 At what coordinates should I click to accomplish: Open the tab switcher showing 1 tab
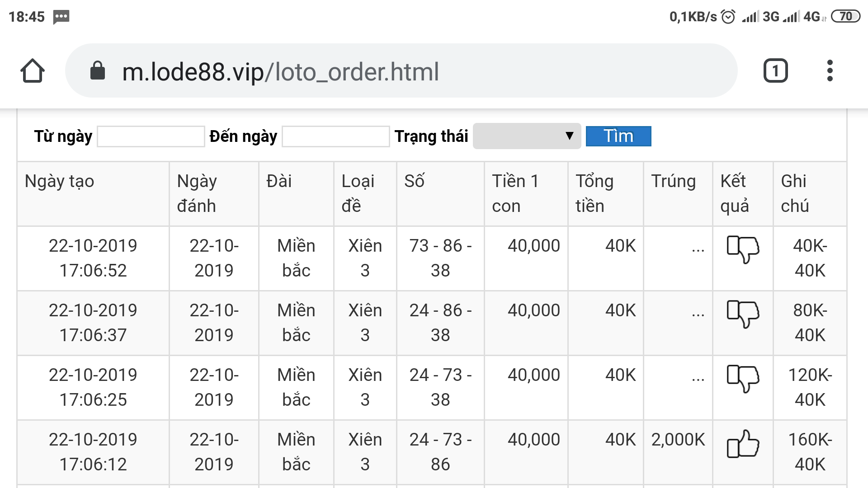coord(775,71)
